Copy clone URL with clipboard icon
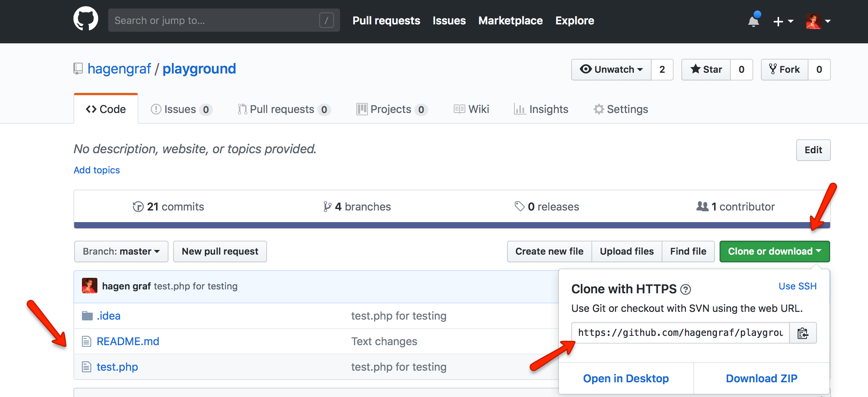Image resolution: width=868 pixels, height=397 pixels. (x=803, y=333)
